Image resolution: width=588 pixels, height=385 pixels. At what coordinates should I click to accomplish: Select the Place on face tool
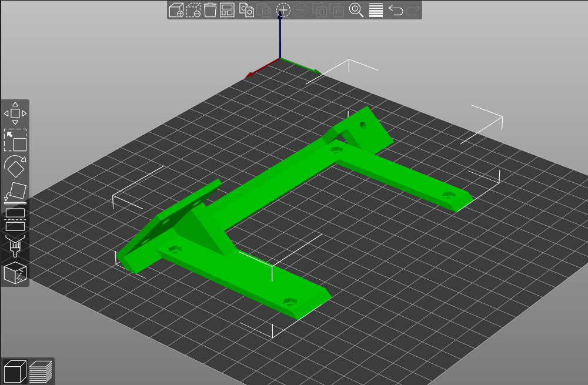[x=15, y=193]
